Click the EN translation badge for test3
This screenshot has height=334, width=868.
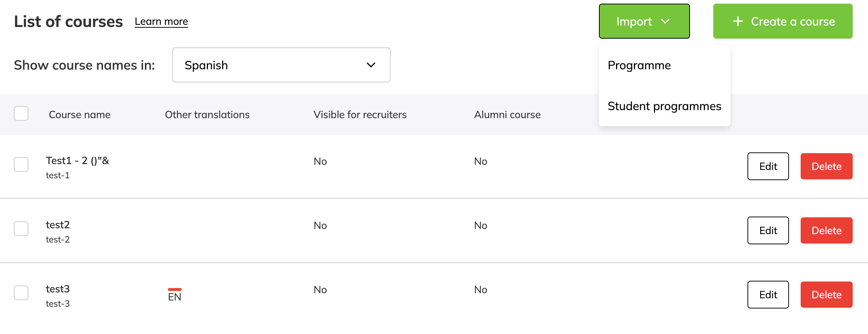[x=175, y=295]
